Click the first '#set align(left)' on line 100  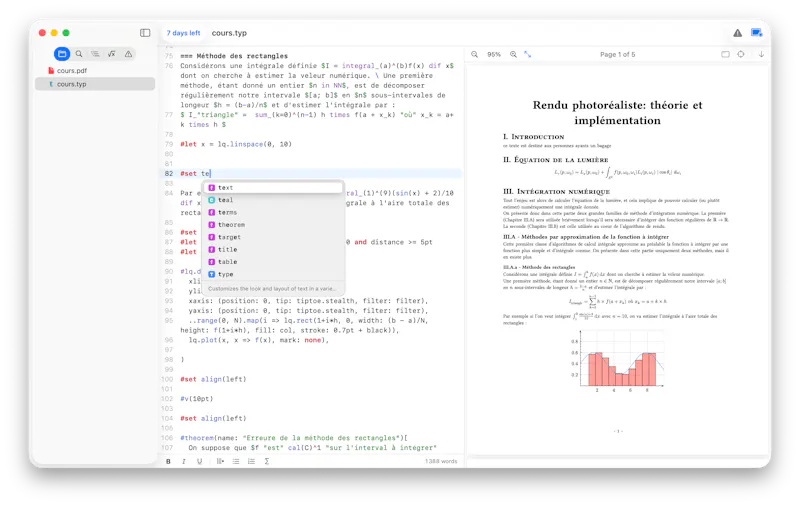click(x=213, y=379)
